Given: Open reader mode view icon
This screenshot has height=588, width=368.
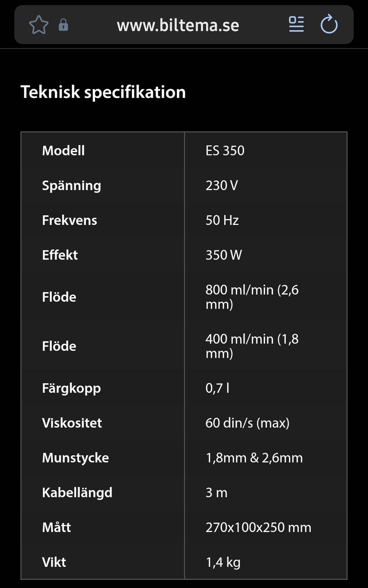Looking at the screenshot, I should click(296, 25).
